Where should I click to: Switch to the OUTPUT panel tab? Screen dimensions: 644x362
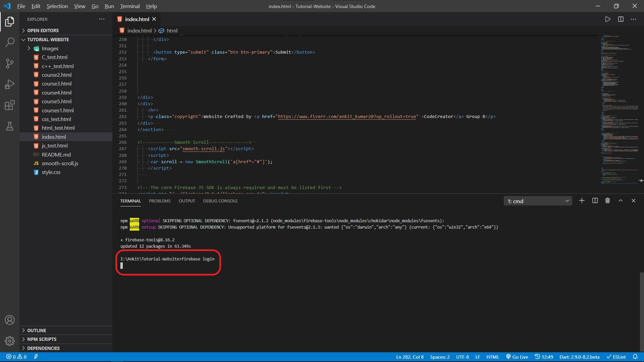pos(187,201)
